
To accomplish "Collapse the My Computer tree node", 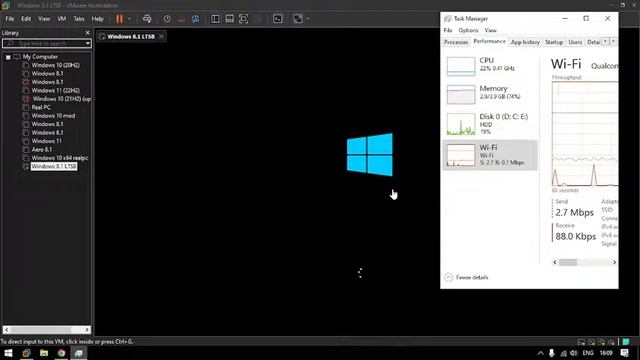I will 8,57.
